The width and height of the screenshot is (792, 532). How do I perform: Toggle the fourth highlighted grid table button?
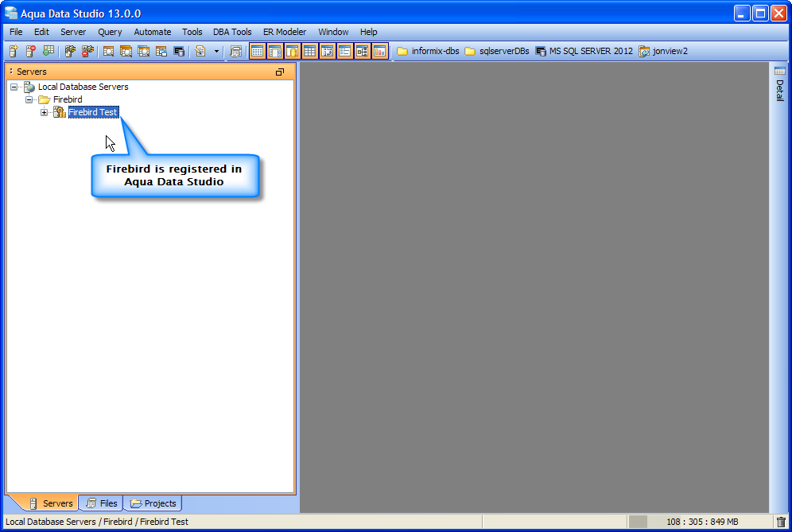coord(309,51)
